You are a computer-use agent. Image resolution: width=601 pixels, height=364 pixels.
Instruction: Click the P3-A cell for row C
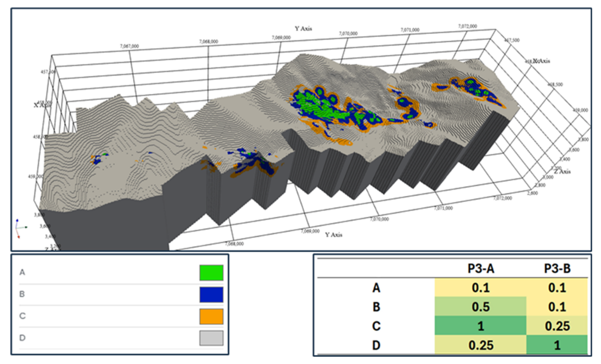(480, 326)
